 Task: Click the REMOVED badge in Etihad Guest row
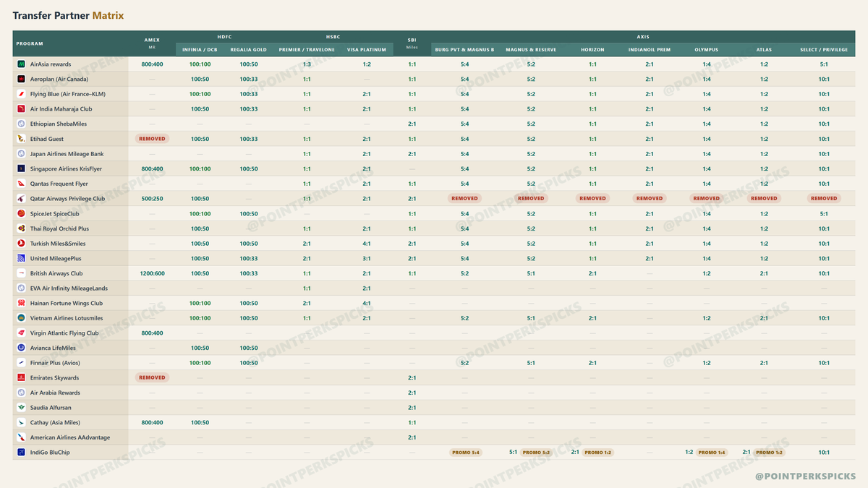(152, 139)
